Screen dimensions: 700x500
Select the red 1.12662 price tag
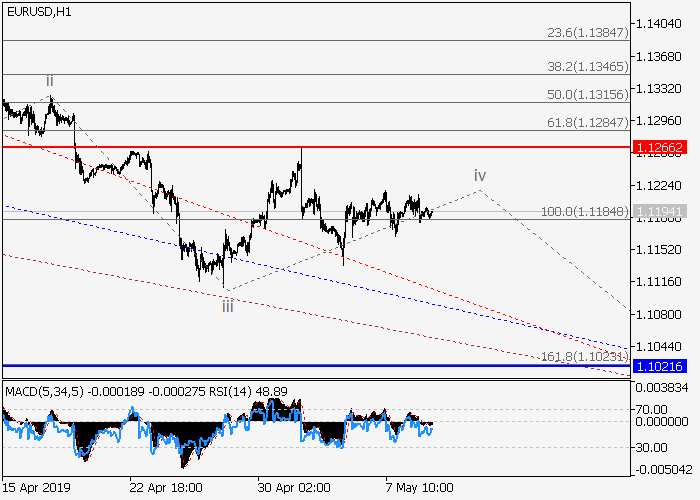click(659, 147)
